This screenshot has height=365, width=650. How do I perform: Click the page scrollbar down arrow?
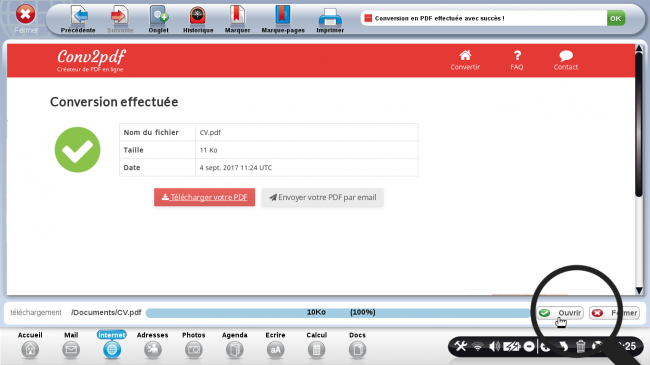tap(639, 291)
